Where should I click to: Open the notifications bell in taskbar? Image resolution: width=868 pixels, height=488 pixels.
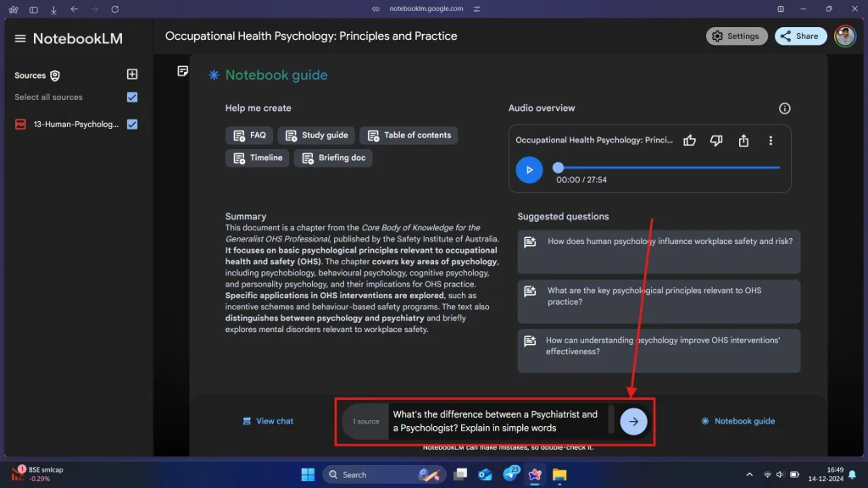point(853,474)
